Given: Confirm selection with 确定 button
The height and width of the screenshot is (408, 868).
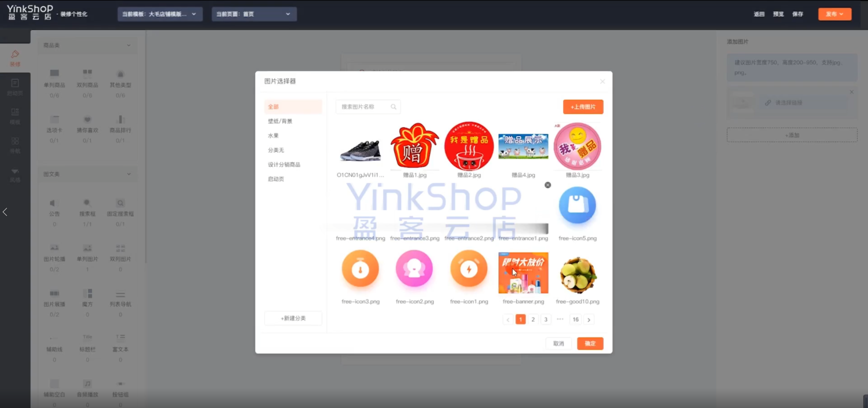Looking at the screenshot, I should [x=590, y=344].
